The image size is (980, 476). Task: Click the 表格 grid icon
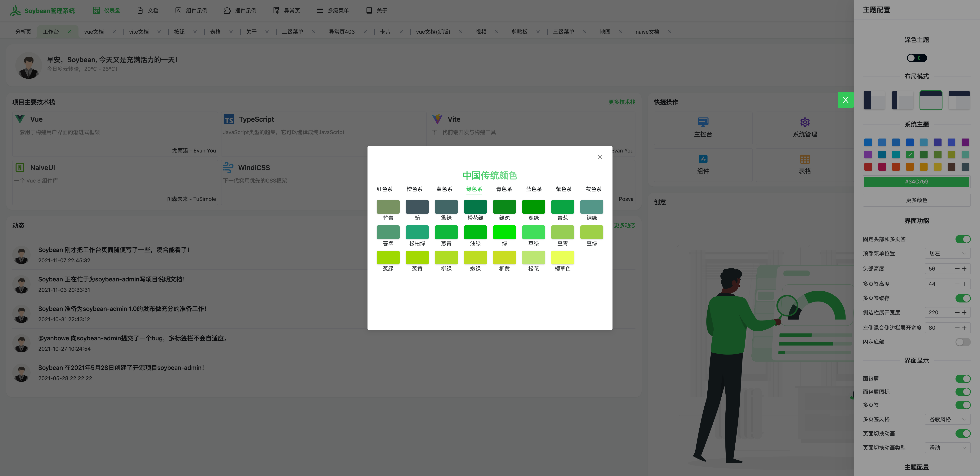click(805, 159)
